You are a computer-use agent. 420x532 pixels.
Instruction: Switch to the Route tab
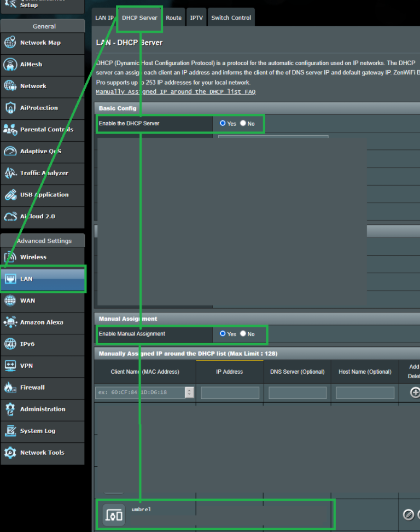click(173, 18)
